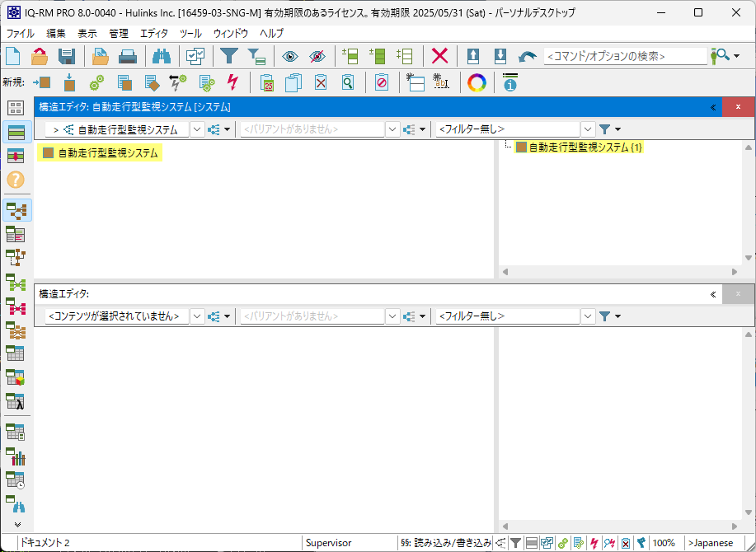Open the エディタ menu

tap(153, 34)
